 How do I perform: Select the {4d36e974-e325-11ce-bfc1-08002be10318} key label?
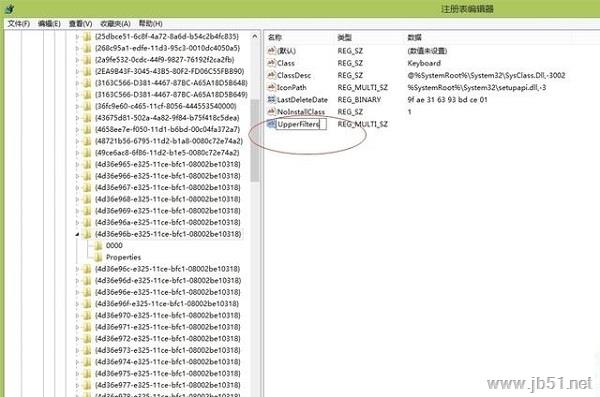tap(168, 361)
